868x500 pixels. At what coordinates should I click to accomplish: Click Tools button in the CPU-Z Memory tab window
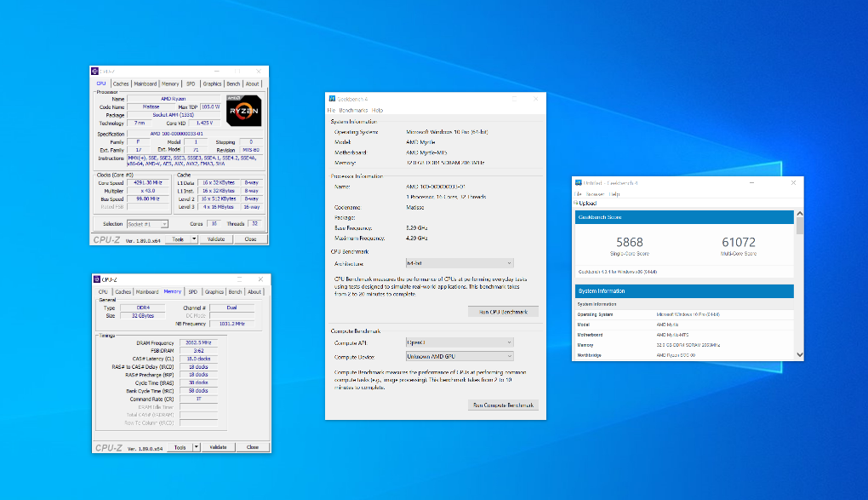pyautogui.click(x=180, y=447)
